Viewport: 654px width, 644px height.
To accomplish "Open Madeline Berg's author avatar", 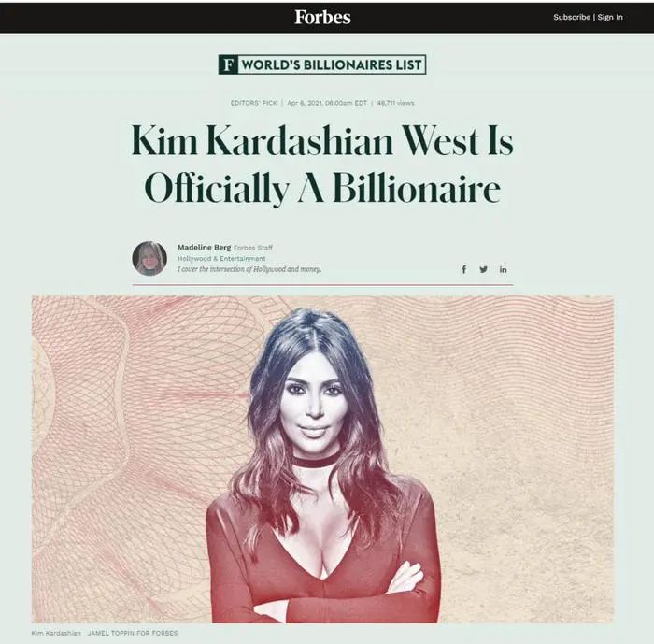I will (x=149, y=258).
